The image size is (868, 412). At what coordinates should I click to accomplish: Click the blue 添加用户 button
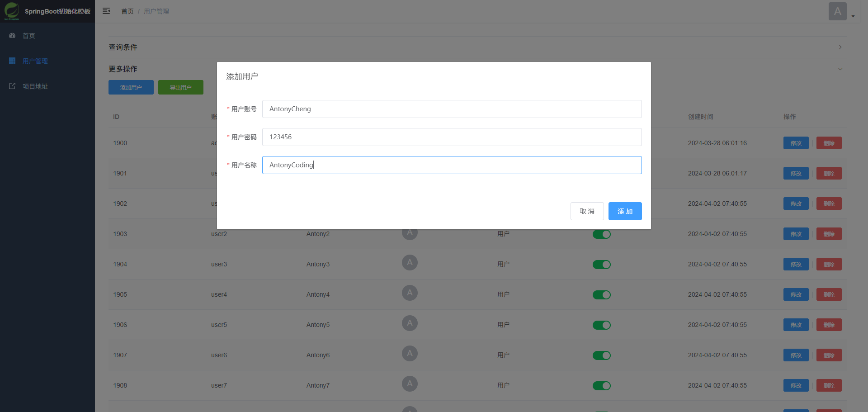pos(131,87)
